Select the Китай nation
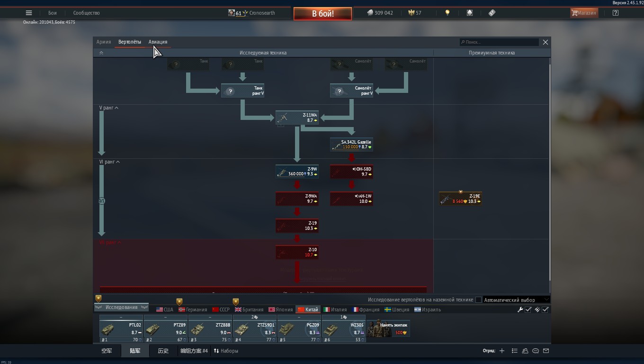The width and height of the screenshot is (644, 364). pos(308,309)
